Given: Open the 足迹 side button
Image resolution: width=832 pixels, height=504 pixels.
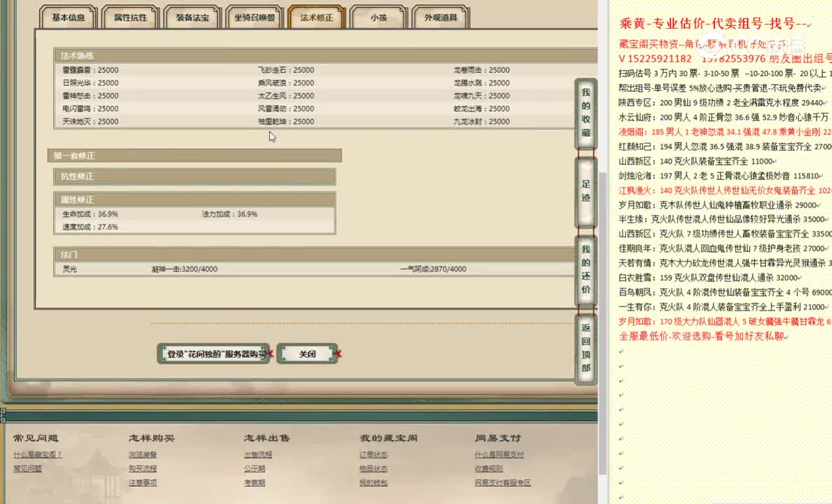Looking at the screenshot, I should click(x=585, y=191).
